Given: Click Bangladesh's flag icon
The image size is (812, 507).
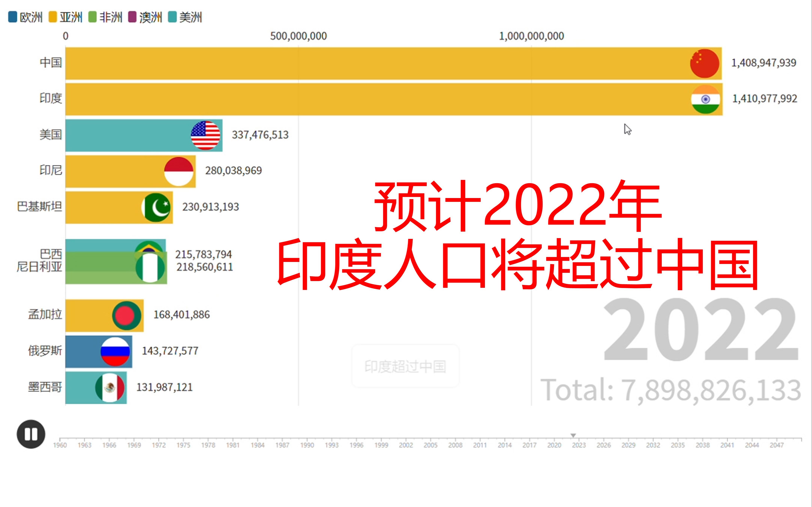Looking at the screenshot, I should [127, 316].
